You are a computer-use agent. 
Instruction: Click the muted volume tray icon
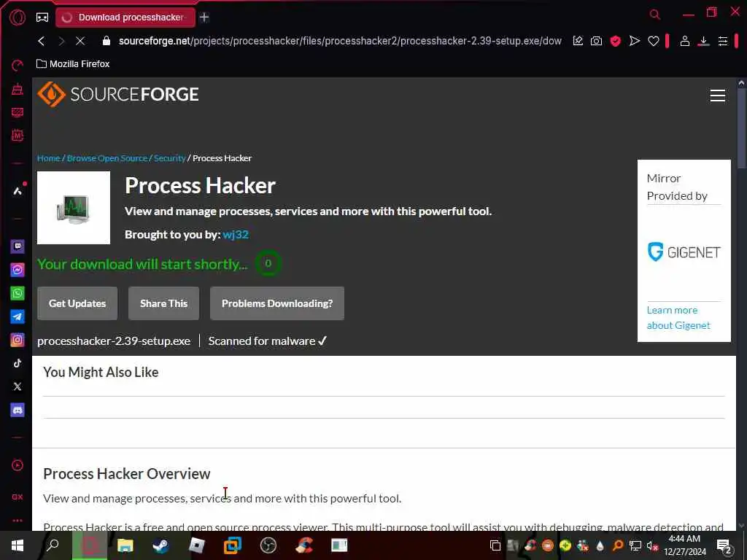pyautogui.click(x=652, y=546)
